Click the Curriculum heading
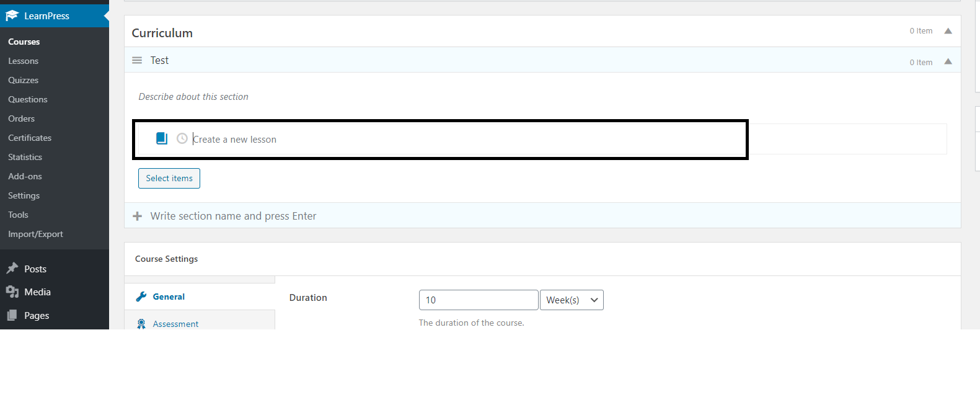The width and height of the screenshot is (980, 402). tap(162, 33)
